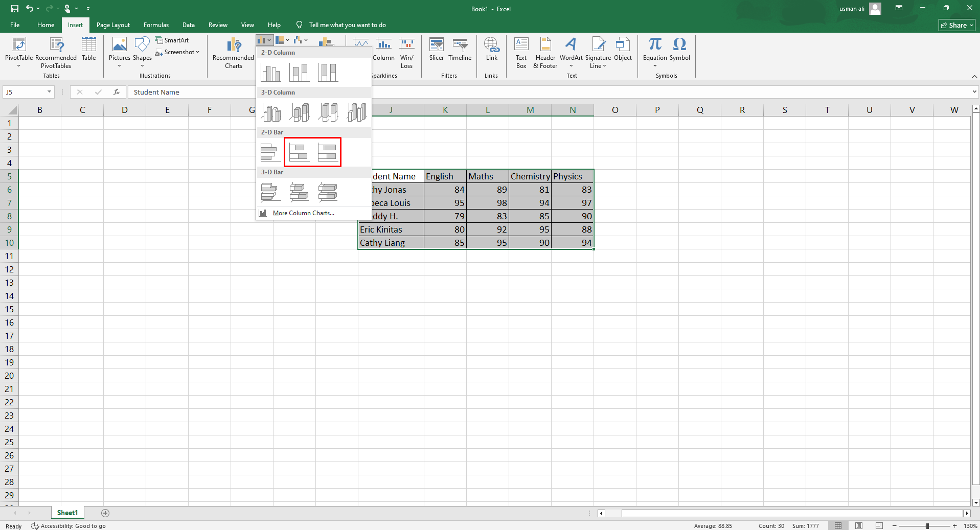Choose the 3-D Stacked Bar chart
Viewport: 980px width, 530px height.
pyautogui.click(x=299, y=192)
